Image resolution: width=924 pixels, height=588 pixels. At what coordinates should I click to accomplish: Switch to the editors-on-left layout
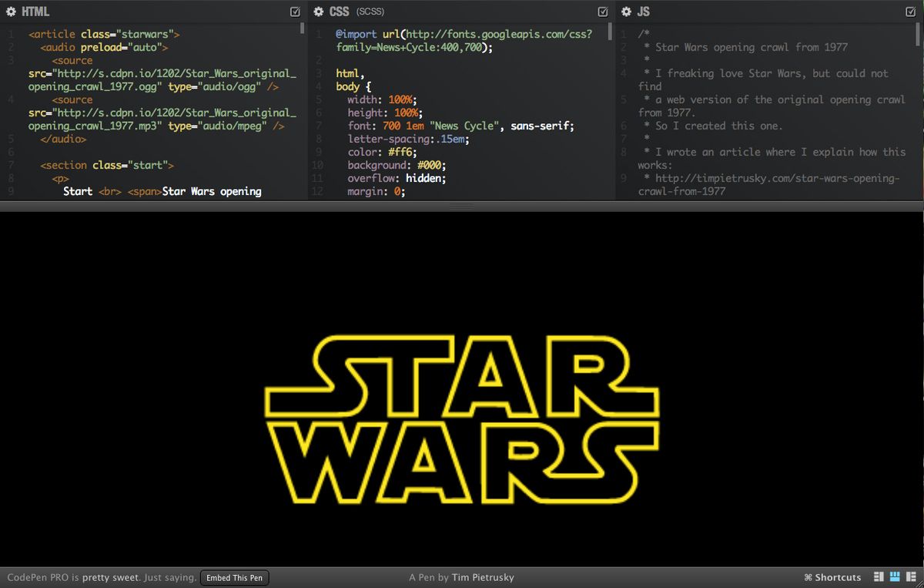(x=878, y=576)
